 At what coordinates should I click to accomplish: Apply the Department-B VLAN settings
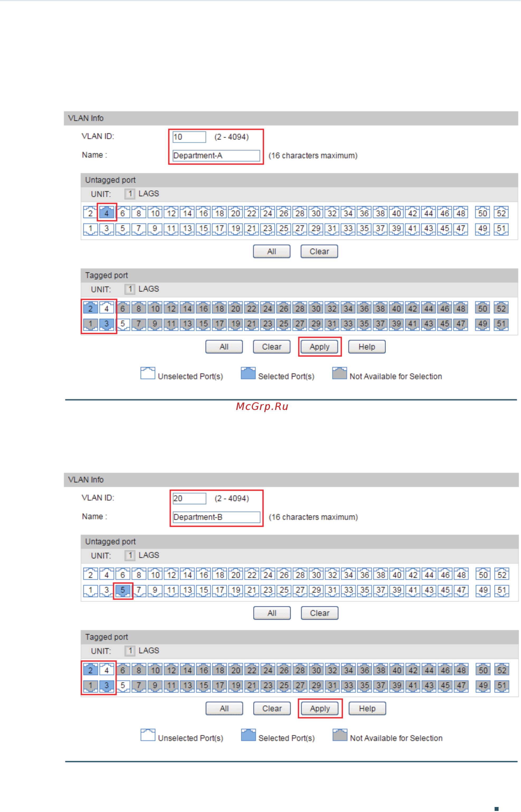pos(320,709)
